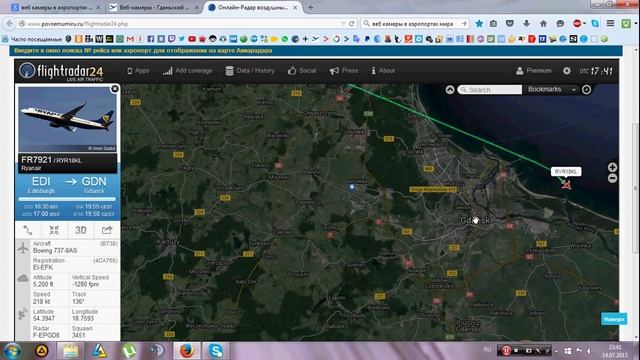The image size is (640, 360).
Task: Click the Flightradar24 logo
Action: click(61, 71)
